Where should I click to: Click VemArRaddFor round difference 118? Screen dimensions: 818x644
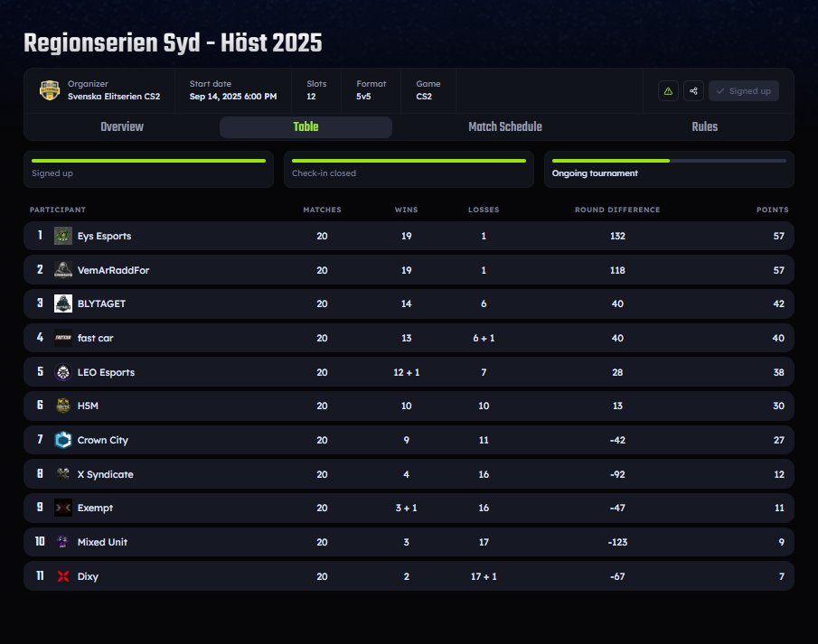point(617,270)
